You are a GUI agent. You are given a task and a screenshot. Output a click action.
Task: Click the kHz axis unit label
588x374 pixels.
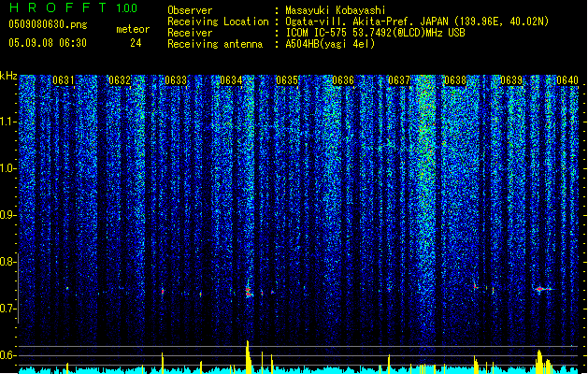pos(8,76)
